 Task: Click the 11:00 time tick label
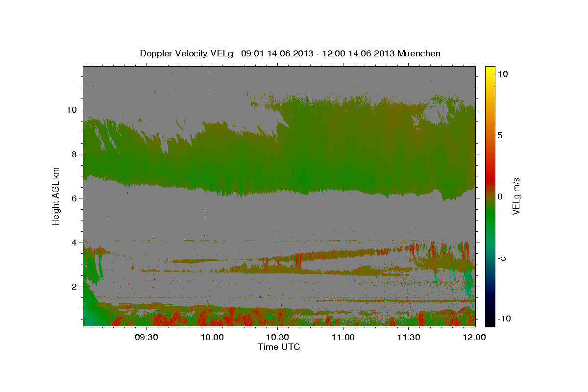pyautogui.click(x=343, y=338)
